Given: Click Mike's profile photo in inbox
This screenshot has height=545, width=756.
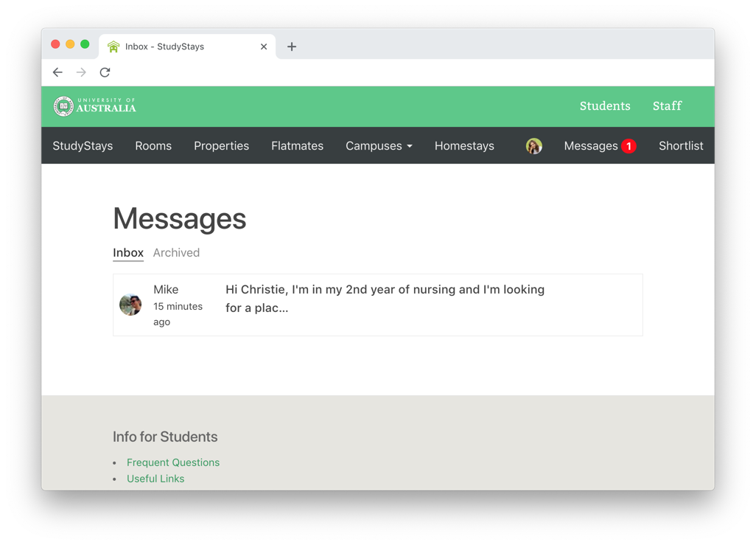Looking at the screenshot, I should point(130,305).
